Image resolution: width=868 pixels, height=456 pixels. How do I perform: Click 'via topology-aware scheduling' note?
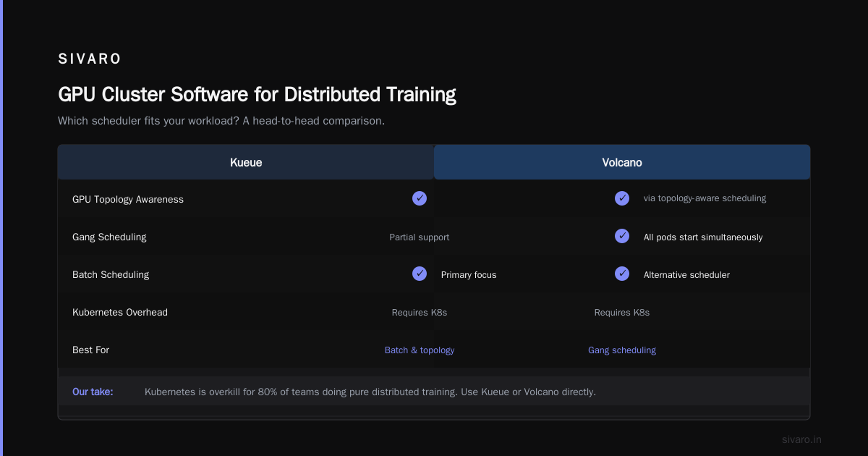tap(705, 198)
